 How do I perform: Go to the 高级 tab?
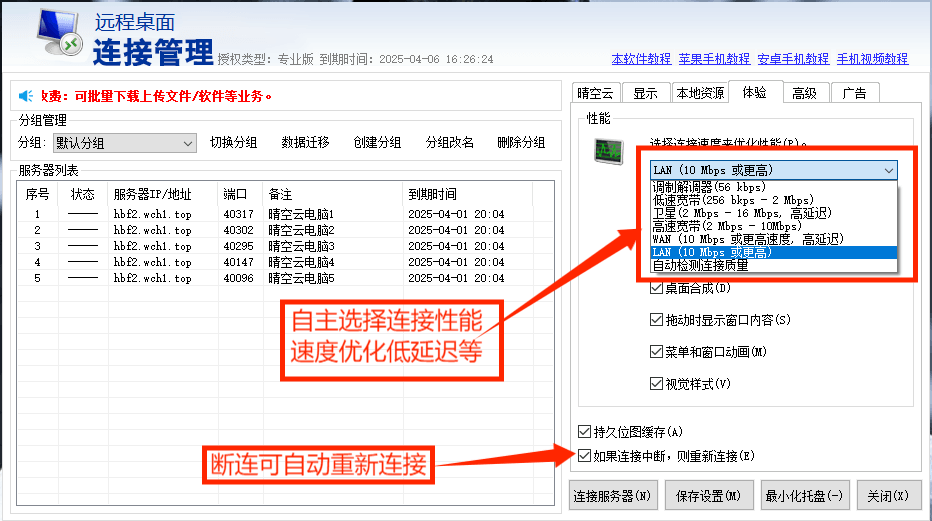[x=804, y=94]
